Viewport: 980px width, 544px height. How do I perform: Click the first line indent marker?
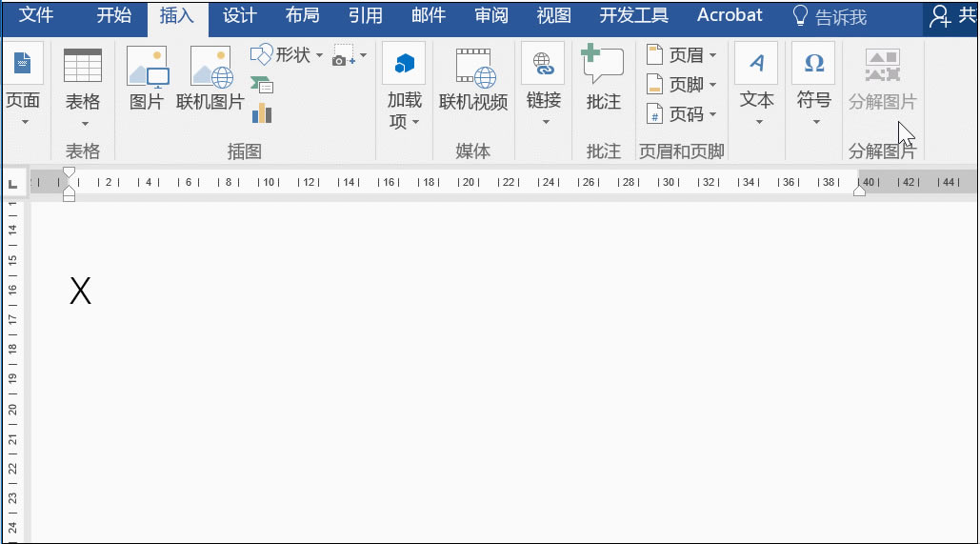(x=69, y=172)
